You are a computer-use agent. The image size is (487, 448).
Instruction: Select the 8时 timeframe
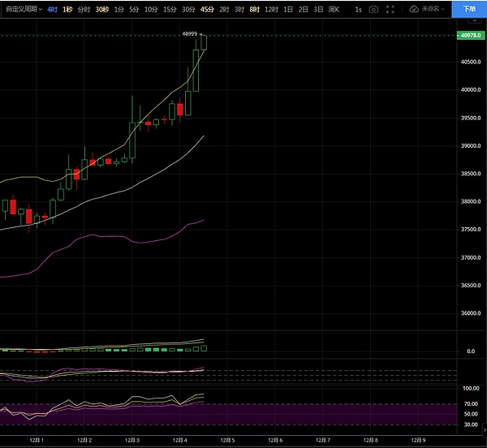coord(255,9)
